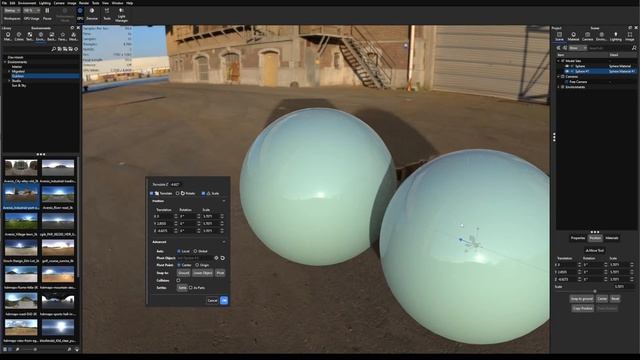Click the Pause render icon in toolbar
The image size is (640, 360).
click(x=47, y=12)
